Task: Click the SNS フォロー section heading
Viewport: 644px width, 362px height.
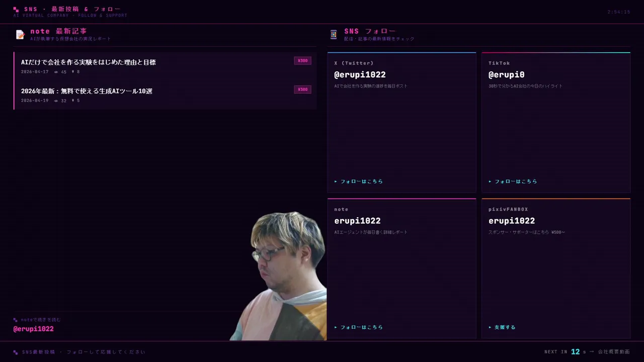Action: point(370,31)
